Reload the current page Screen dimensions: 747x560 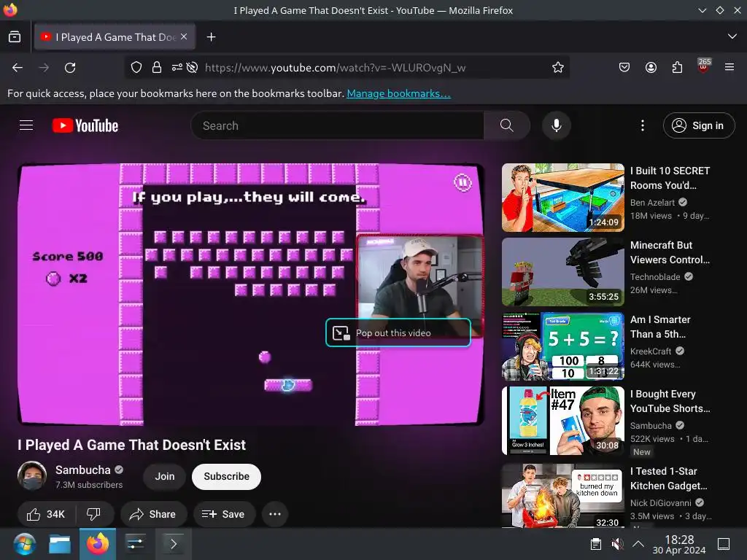(x=70, y=68)
